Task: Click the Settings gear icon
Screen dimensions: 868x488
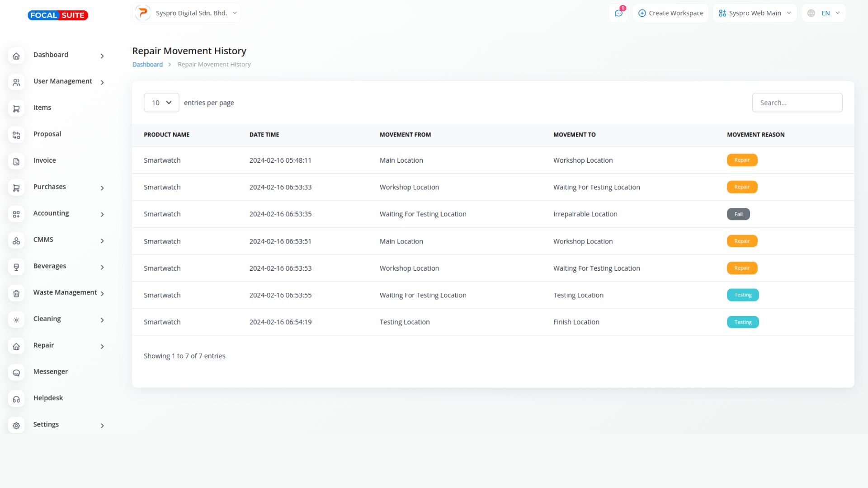Action: (16, 426)
